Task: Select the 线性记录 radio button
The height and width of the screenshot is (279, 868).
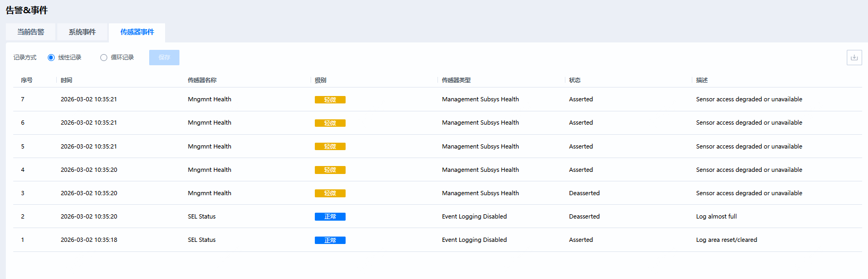Action: pyautogui.click(x=51, y=57)
